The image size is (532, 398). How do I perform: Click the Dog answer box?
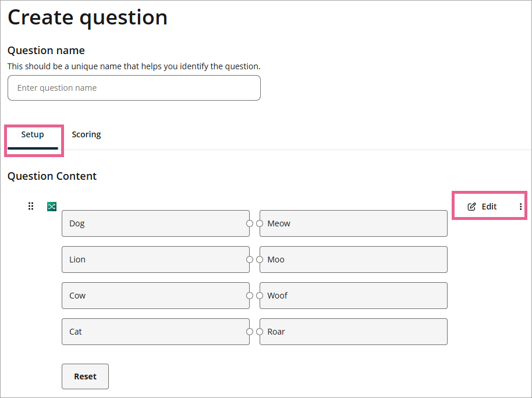(x=155, y=223)
